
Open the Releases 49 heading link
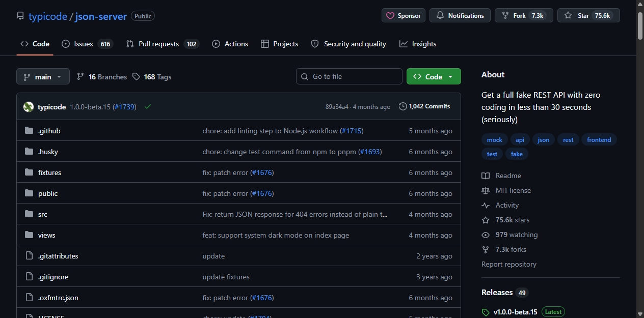pyautogui.click(x=505, y=293)
